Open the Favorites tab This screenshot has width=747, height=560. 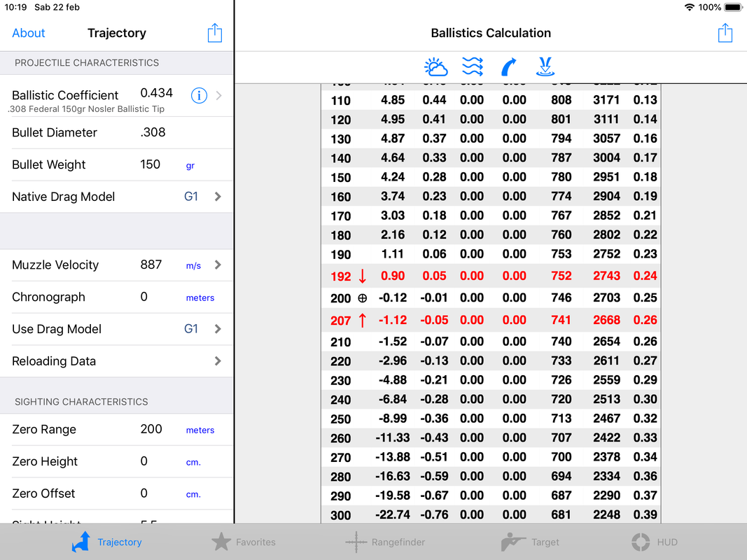point(244,542)
